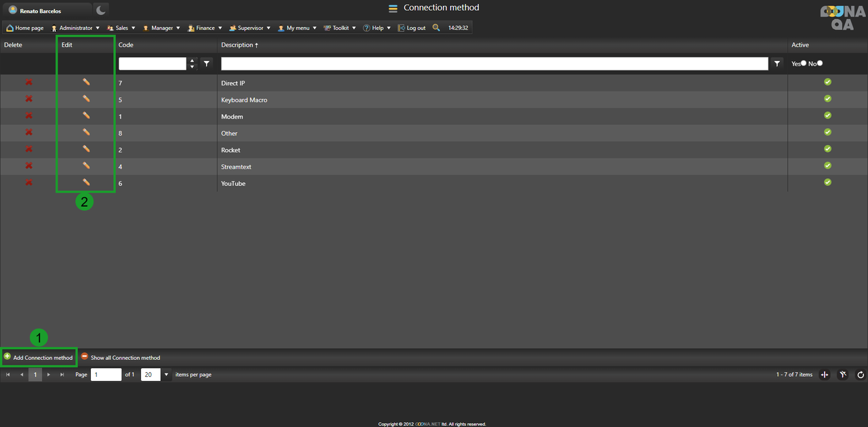
Task: Refresh the grid with the reload icon
Action: (x=861, y=375)
